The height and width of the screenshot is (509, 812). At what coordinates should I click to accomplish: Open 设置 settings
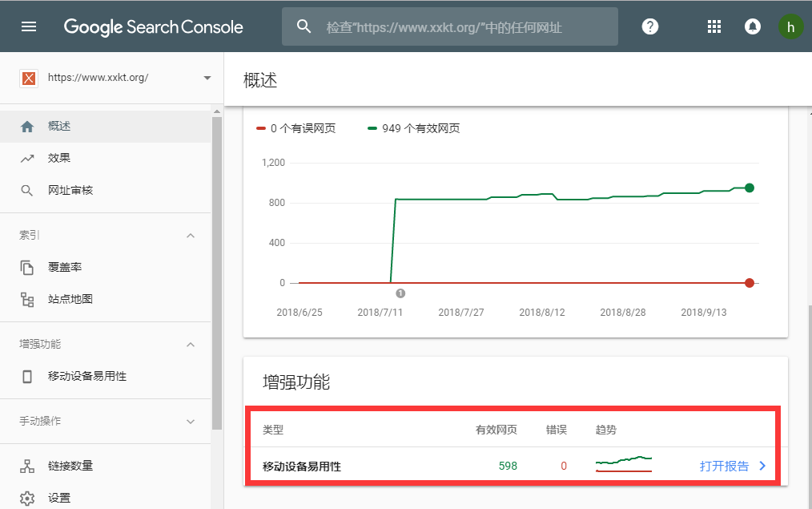pos(105,498)
